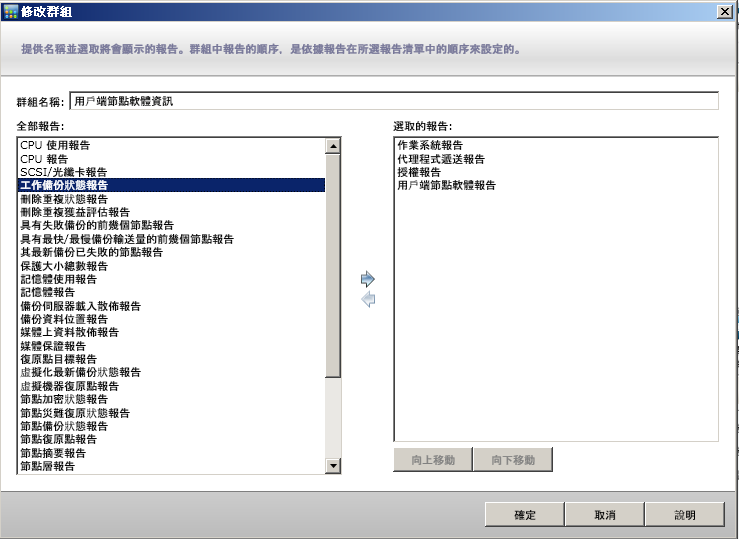Click the 全部報告 scrollbar thumb
739x539 pixels.
click(x=333, y=265)
